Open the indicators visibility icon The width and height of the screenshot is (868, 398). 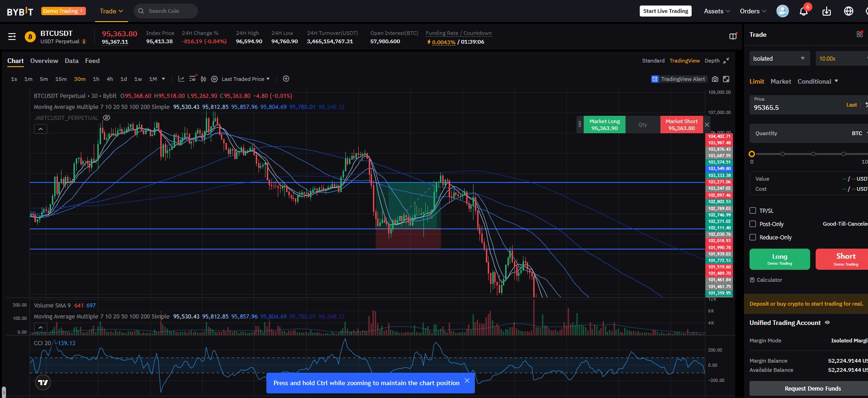pyautogui.click(x=192, y=79)
